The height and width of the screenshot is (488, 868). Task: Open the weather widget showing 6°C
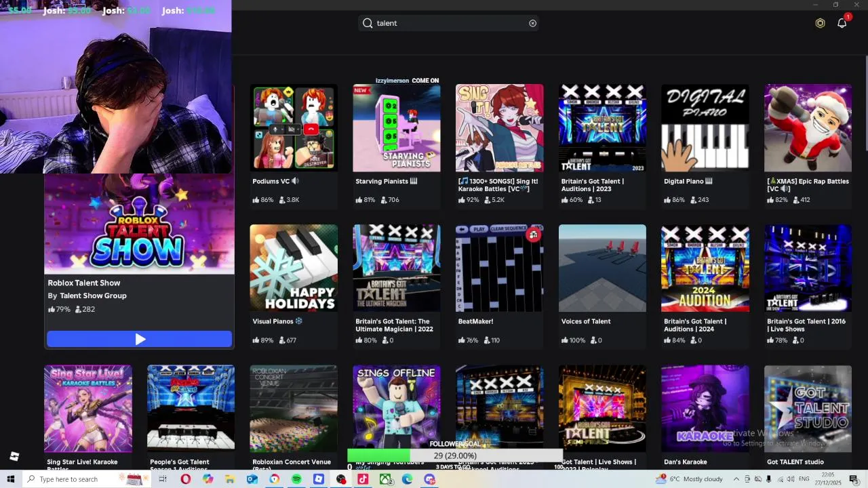coord(689,479)
